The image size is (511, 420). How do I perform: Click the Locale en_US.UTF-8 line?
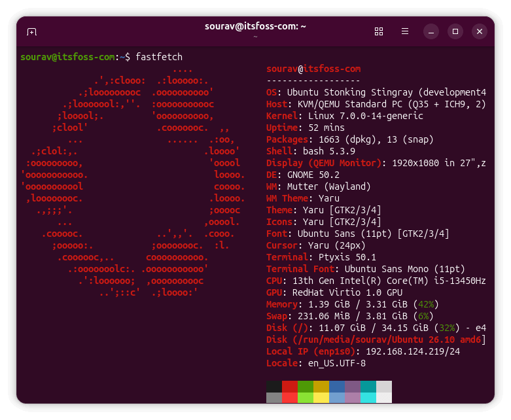point(316,363)
